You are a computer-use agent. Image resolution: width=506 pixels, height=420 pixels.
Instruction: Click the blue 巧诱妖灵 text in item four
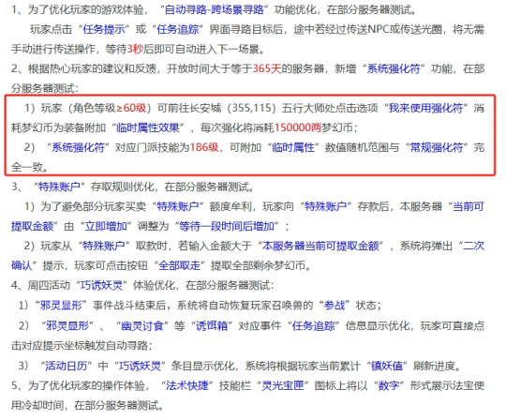[101, 285]
